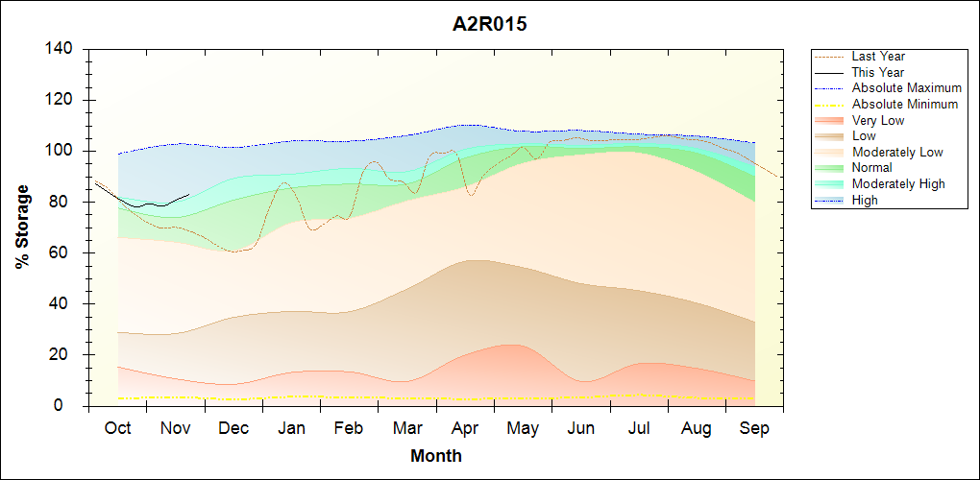Screen dimensions: 980x480
Task: Click the Absolute Maximum legend label
Action: point(906,88)
